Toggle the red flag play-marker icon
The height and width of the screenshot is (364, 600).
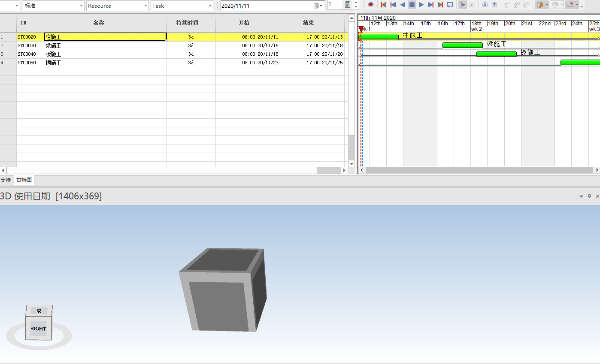[463, 5]
